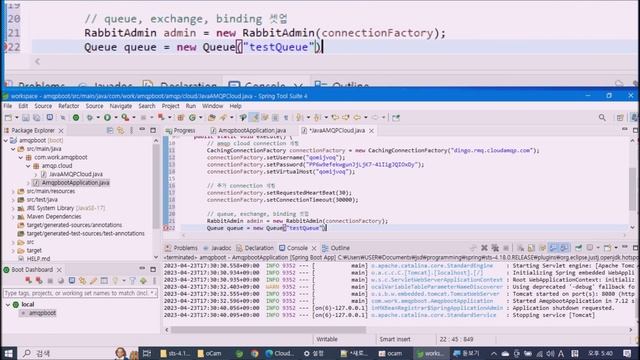Open the Navigate menu

[x=121, y=106]
